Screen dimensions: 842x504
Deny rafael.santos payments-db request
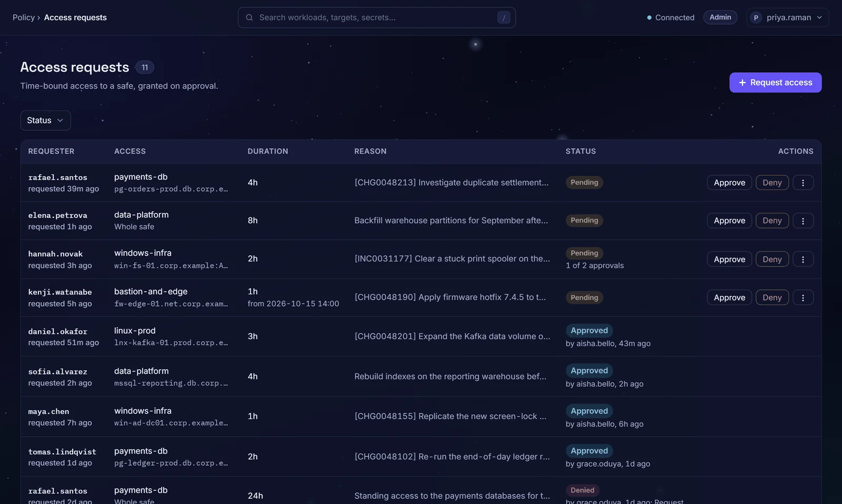click(772, 183)
